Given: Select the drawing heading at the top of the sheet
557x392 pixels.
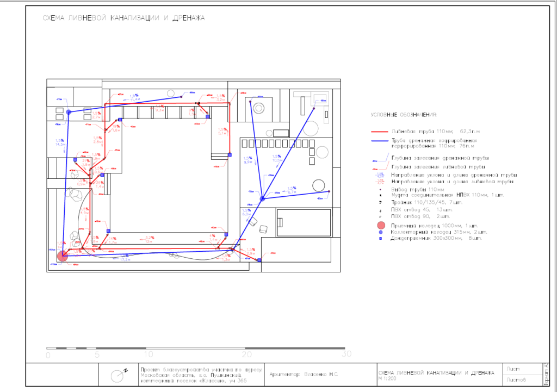Looking at the screenshot, I should [124, 18].
